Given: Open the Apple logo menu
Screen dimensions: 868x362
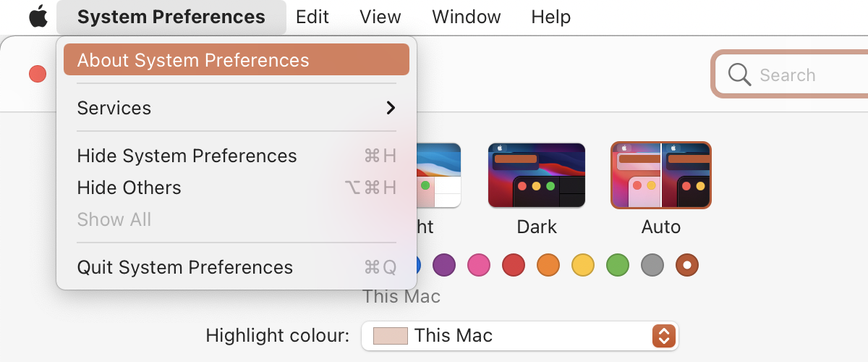Looking at the screenshot, I should [x=38, y=17].
